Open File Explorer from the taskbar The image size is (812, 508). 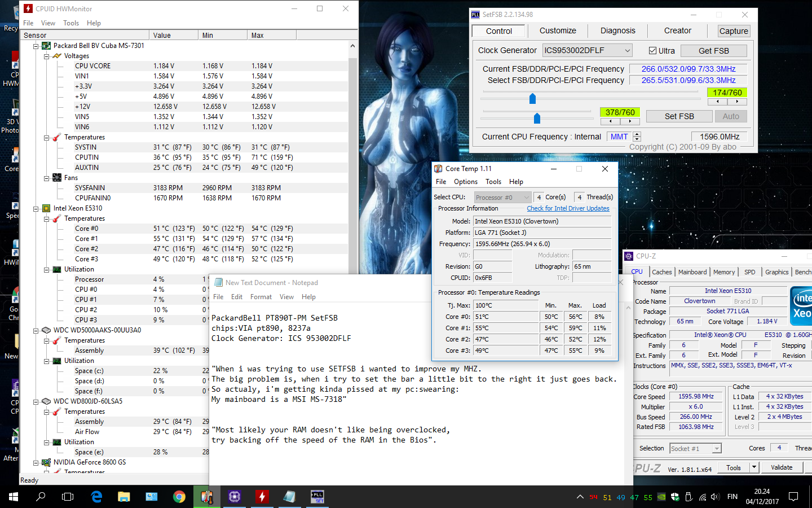coord(124,497)
